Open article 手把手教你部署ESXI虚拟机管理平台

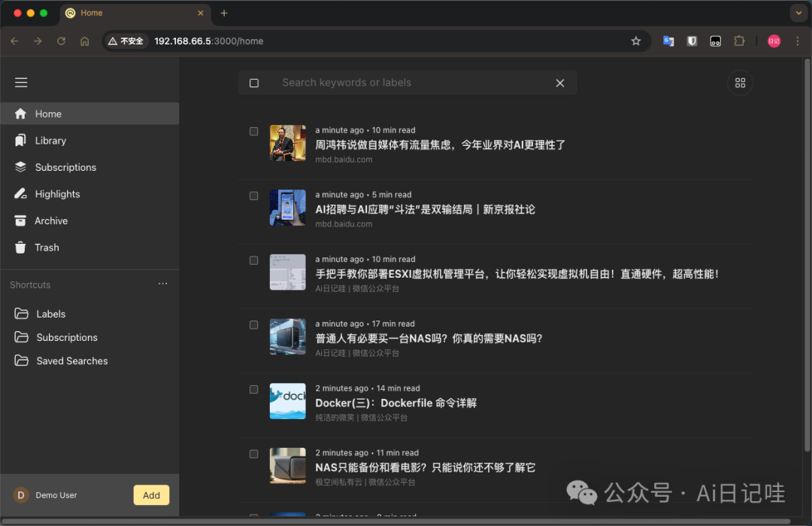[x=517, y=274]
